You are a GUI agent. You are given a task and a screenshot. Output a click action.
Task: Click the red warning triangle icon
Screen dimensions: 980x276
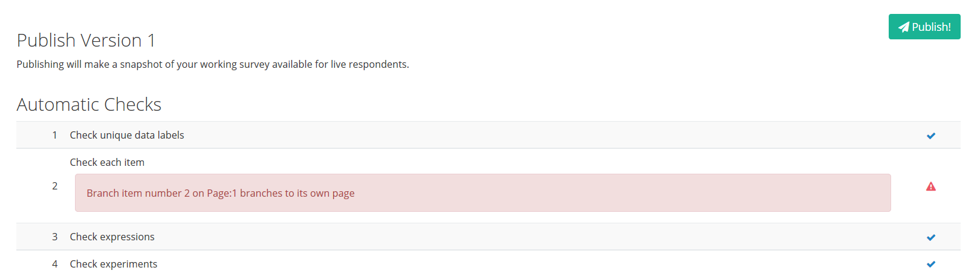click(x=931, y=186)
